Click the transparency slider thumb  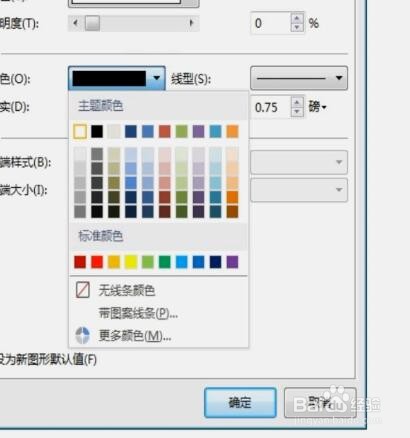click(92, 23)
